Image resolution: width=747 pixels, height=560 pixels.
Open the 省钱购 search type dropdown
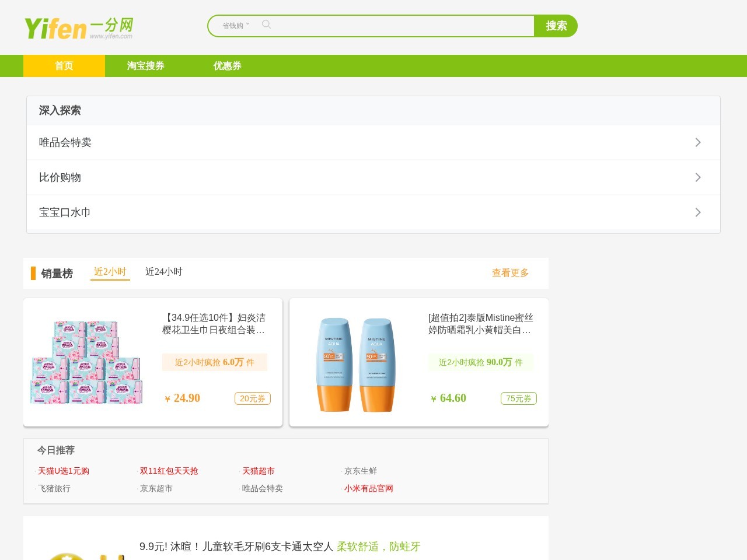click(x=235, y=26)
